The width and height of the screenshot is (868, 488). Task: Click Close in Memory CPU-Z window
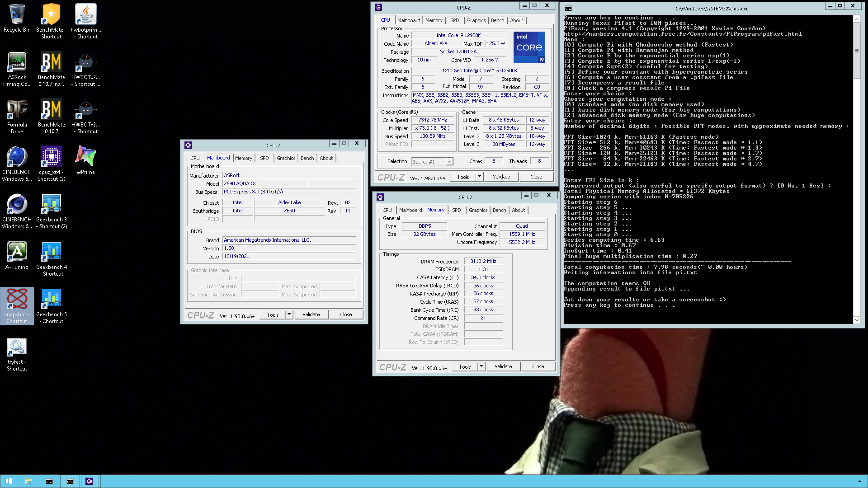tap(538, 366)
